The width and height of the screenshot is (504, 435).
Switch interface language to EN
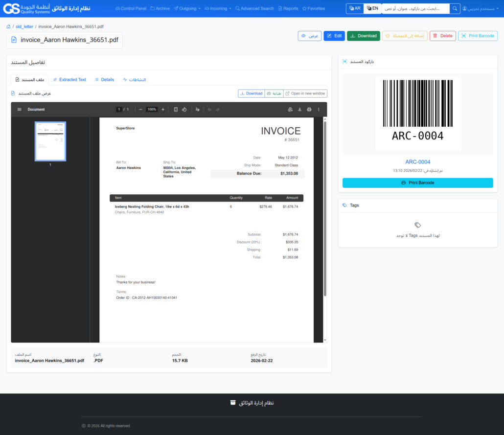[x=372, y=8]
